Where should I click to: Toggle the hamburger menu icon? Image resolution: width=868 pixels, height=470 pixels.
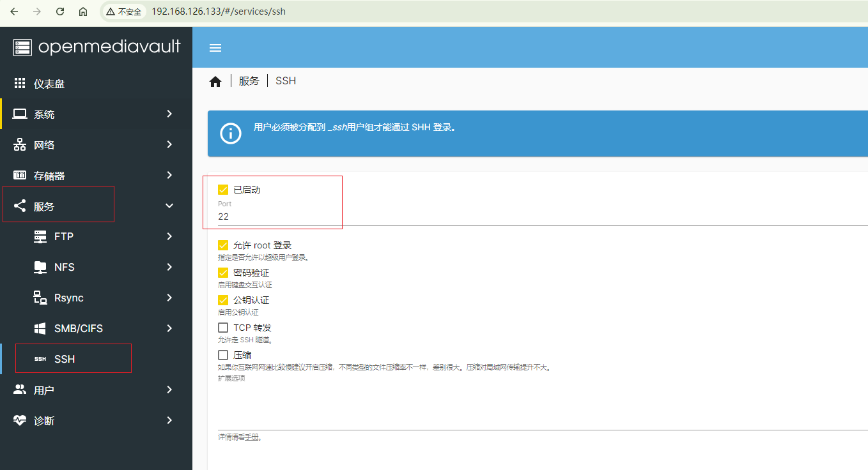[215, 48]
